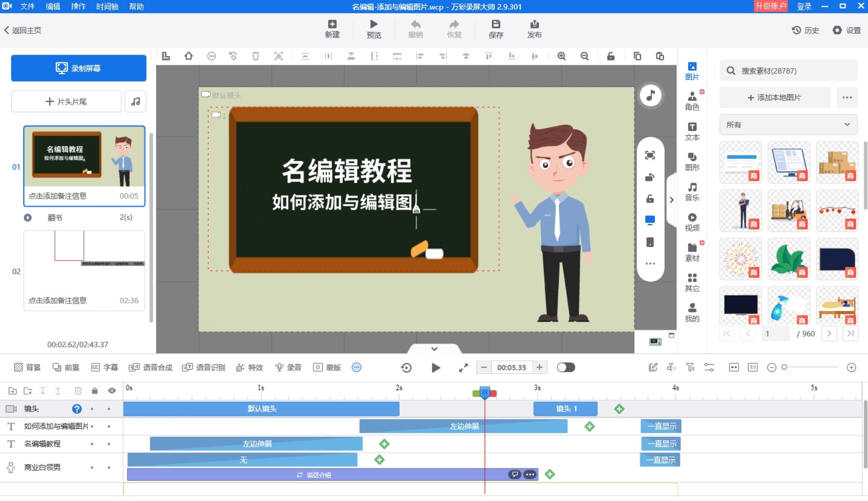Image resolution: width=868 pixels, height=501 pixels.
Task: Click the 保存 (Save) icon
Action: pyautogui.click(x=496, y=29)
